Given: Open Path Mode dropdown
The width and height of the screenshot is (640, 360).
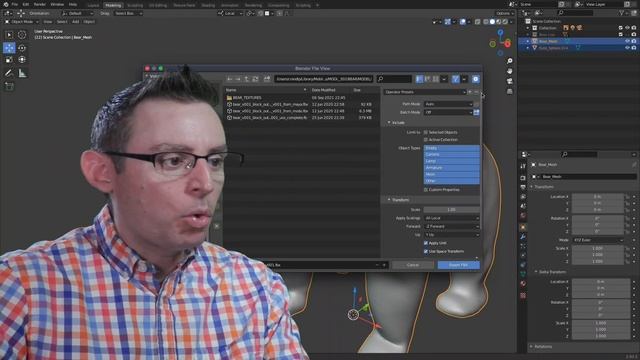Looking at the screenshot, I should [x=448, y=104].
